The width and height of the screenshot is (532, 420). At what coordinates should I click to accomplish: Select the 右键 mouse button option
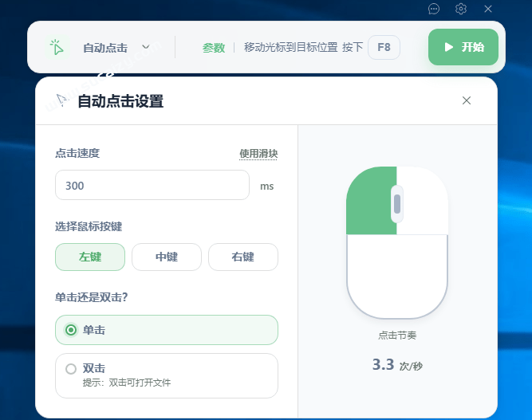tap(243, 257)
